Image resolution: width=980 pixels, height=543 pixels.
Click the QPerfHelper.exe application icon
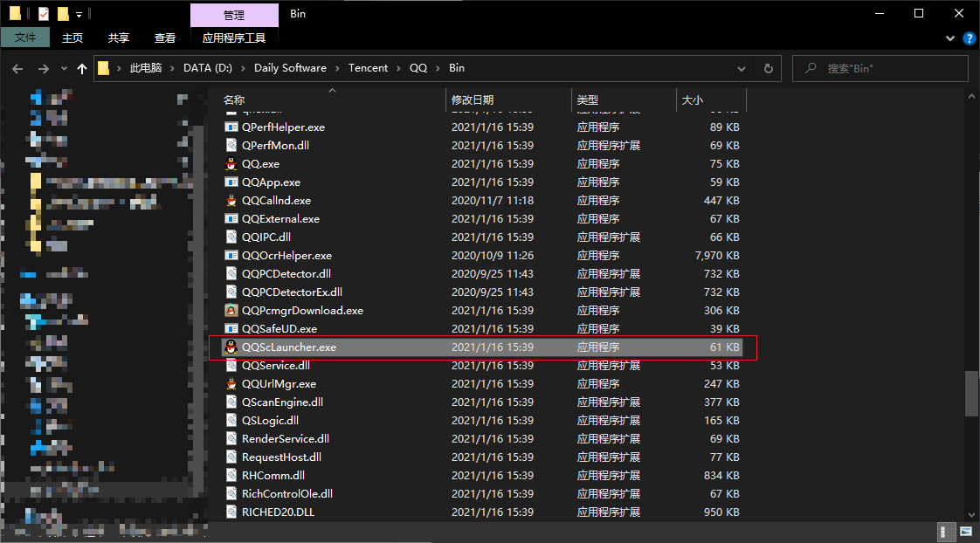231,127
